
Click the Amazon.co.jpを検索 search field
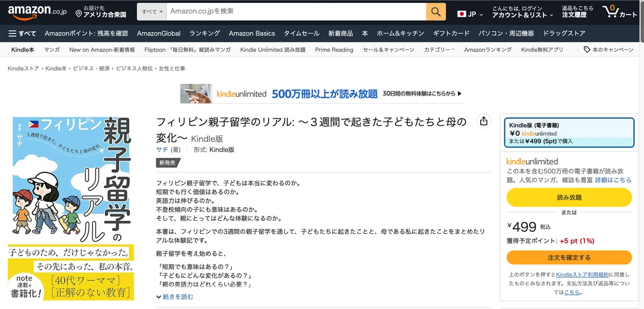[x=296, y=12]
